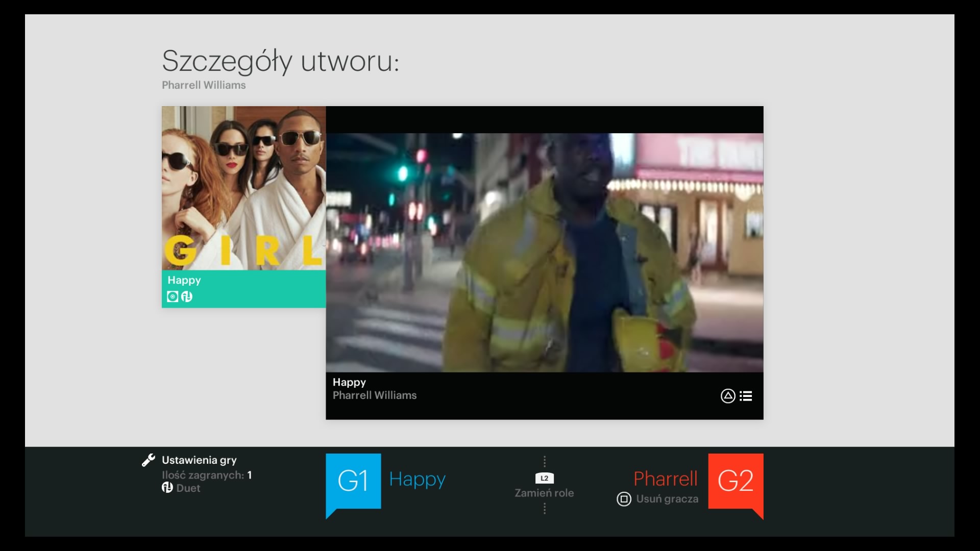Click the duet icon on the teal song card
This screenshot has width=980, height=551.
click(187, 296)
